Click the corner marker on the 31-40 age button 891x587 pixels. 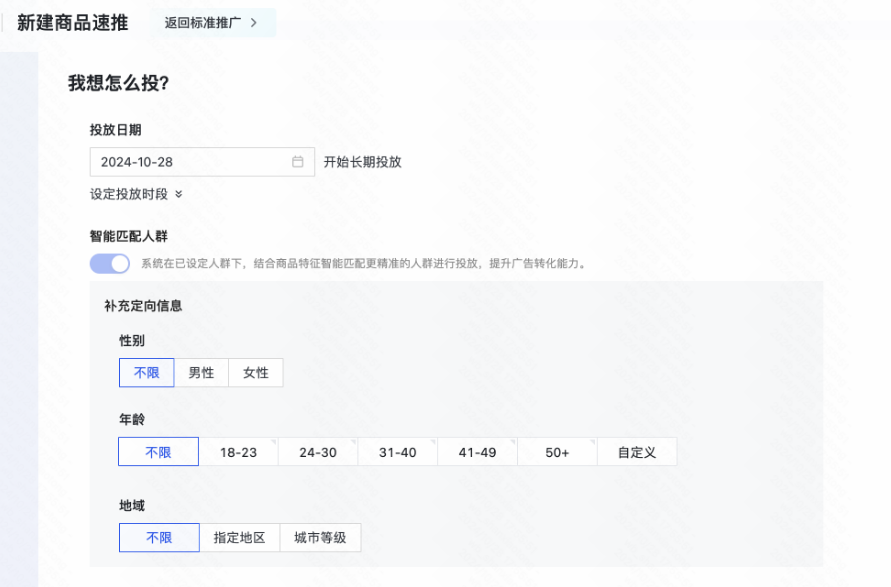tap(433, 439)
